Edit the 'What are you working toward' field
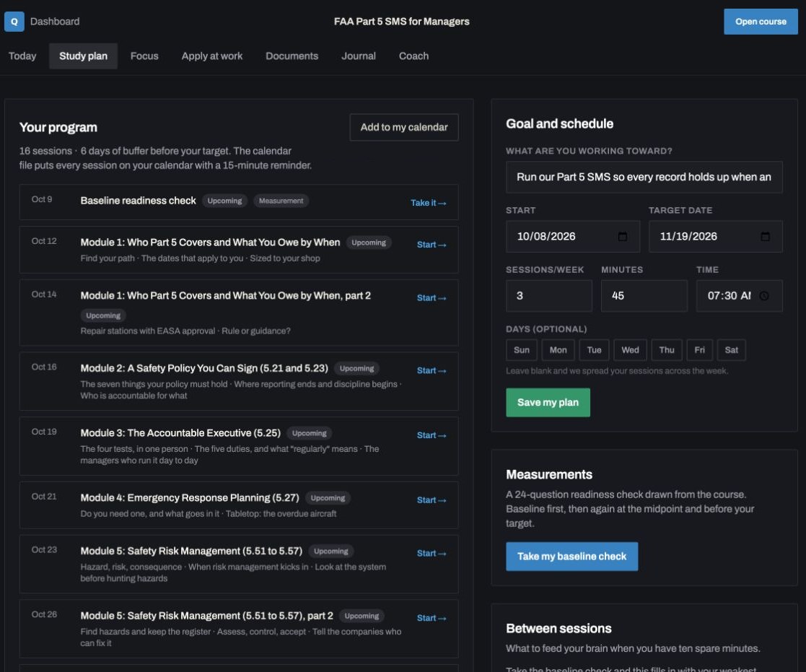The width and height of the screenshot is (806, 672). [644, 178]
